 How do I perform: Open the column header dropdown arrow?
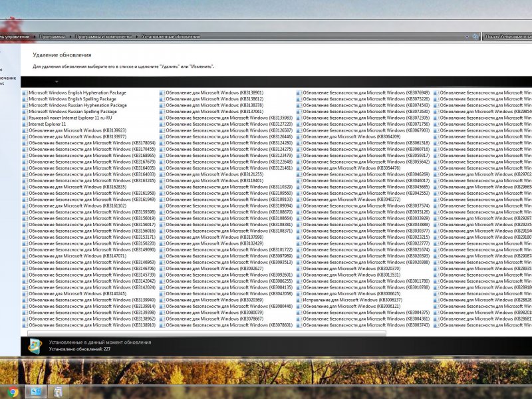[x=57, y=82]
